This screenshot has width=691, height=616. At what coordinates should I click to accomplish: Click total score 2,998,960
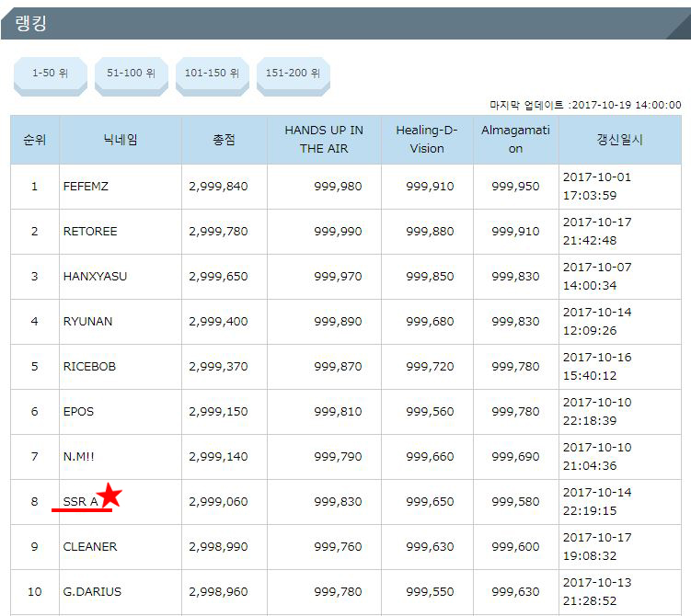pyautogui.click(x=219, y=592)
